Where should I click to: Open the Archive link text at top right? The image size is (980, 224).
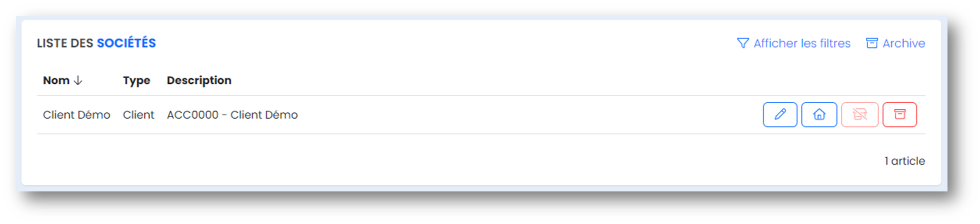pos(903,43)
